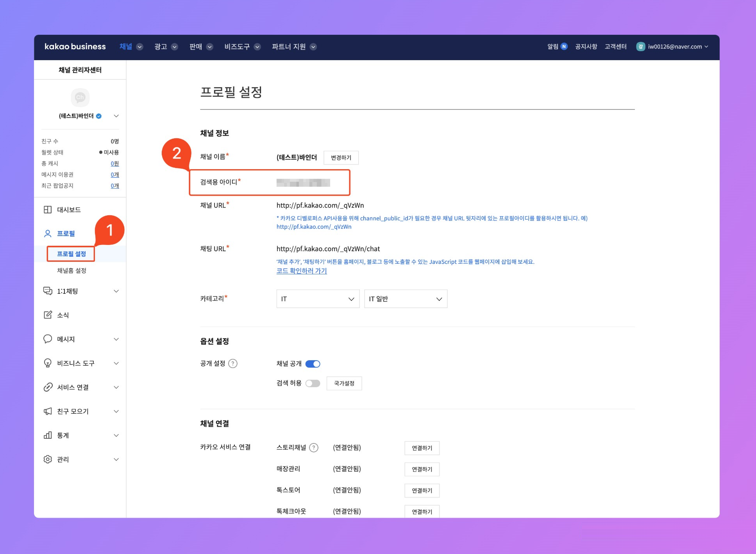The image size is (756, 554).
Task: Enable the 검색 허용 toggle
Action: click(x=313, y=383)
